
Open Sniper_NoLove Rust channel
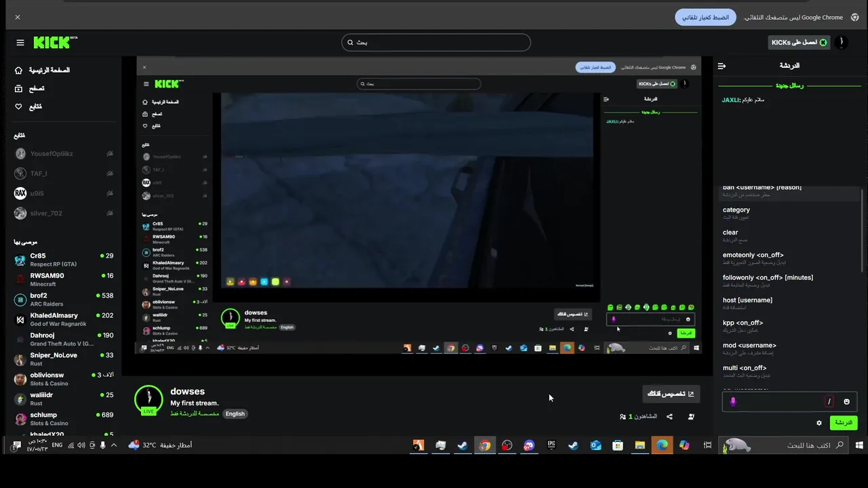tap(64, 359)
